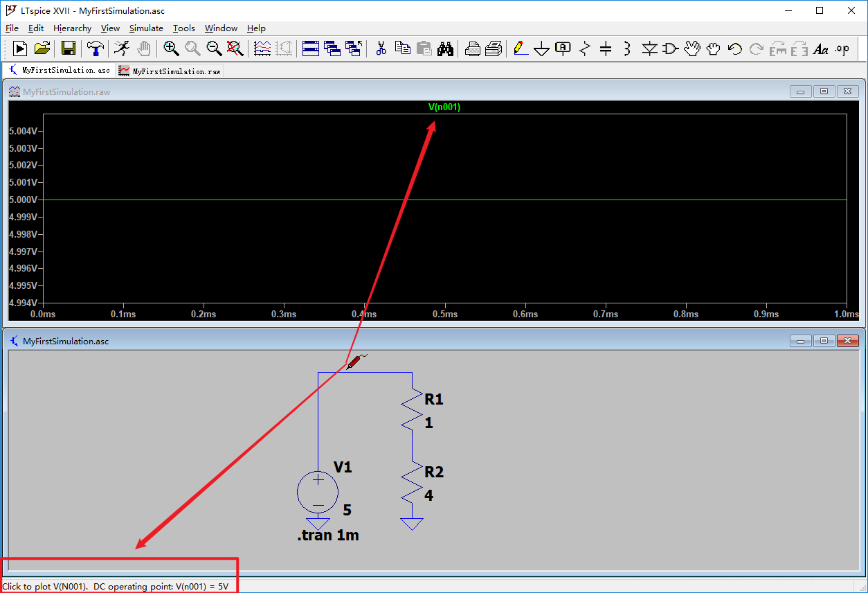
Task: Click the Zoom Full Extents icon
Action: coord(235,48)
